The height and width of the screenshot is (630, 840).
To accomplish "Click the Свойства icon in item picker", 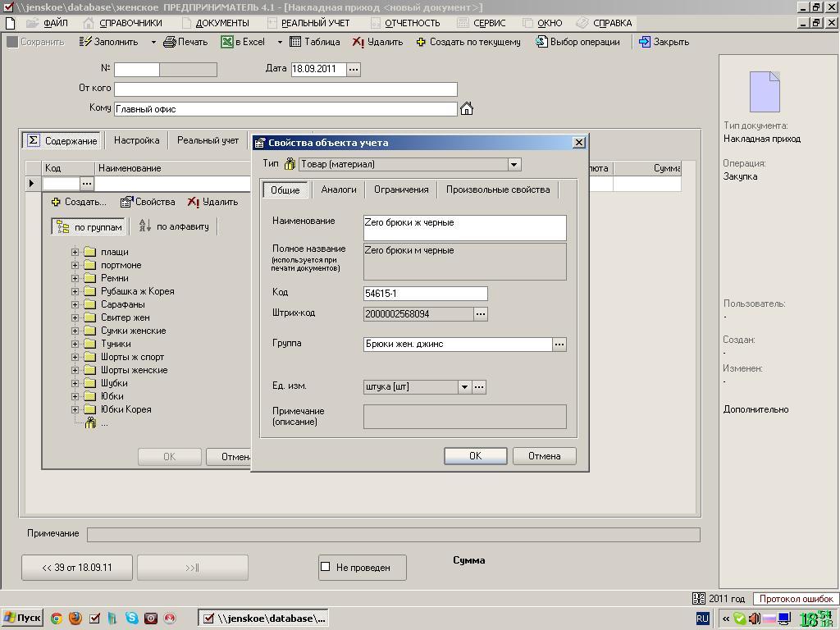I will (126, 202).
